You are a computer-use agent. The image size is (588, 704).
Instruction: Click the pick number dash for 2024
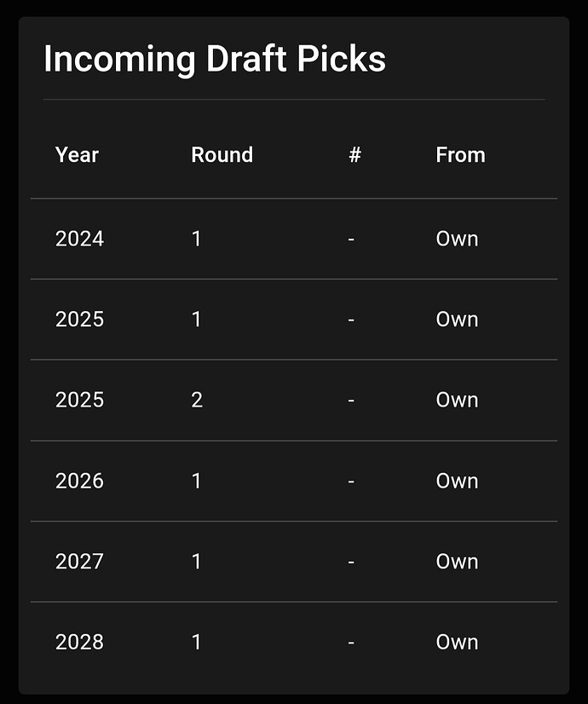[351, 239]
